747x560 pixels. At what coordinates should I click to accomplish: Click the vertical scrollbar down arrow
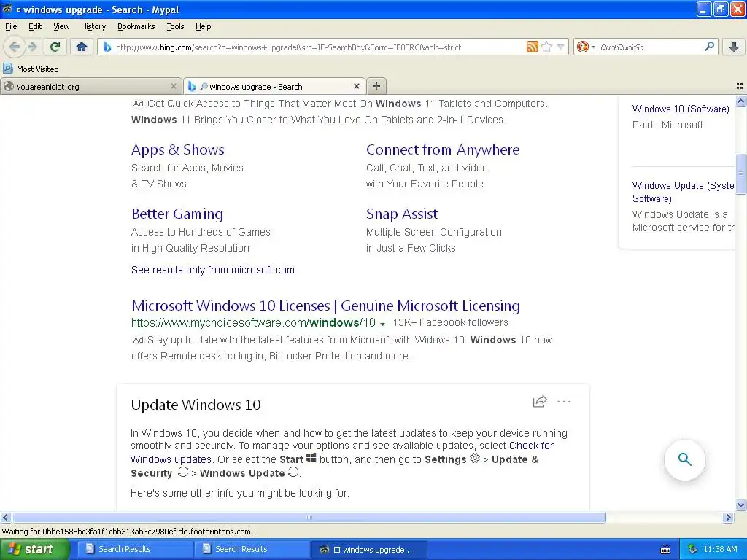tap(740, 505)
